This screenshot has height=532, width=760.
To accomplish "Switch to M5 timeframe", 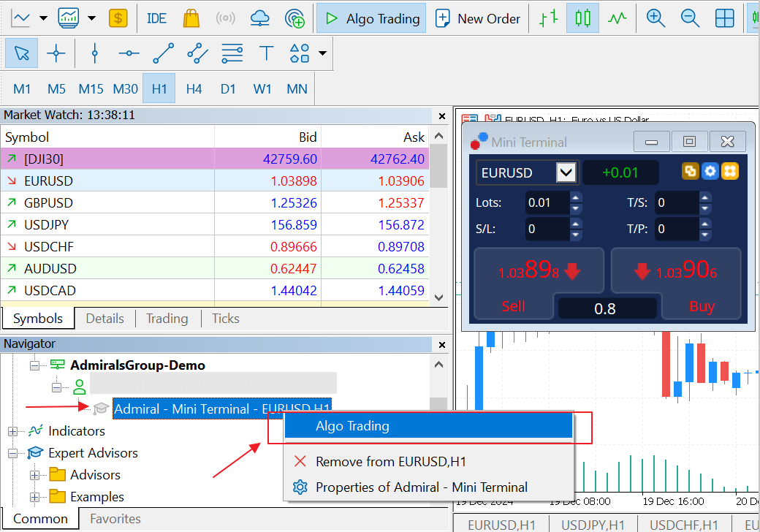I will click(56, 88).
